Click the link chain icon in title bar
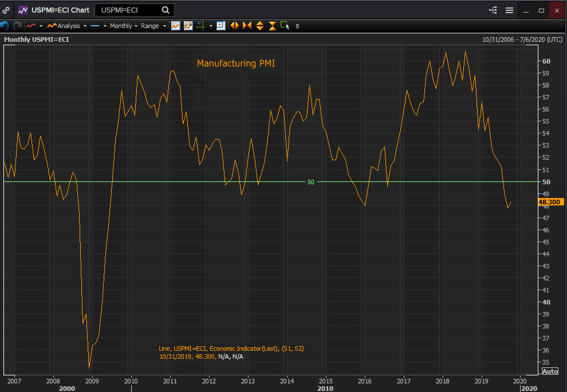 [x=6, y=10]
